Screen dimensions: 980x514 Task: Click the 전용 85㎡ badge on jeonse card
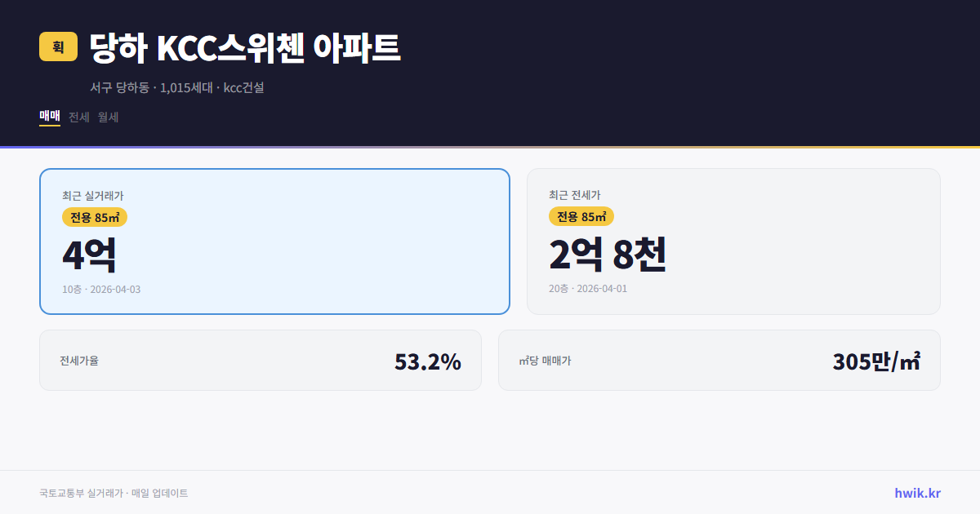pyautogui.click(x=581, y=216)
